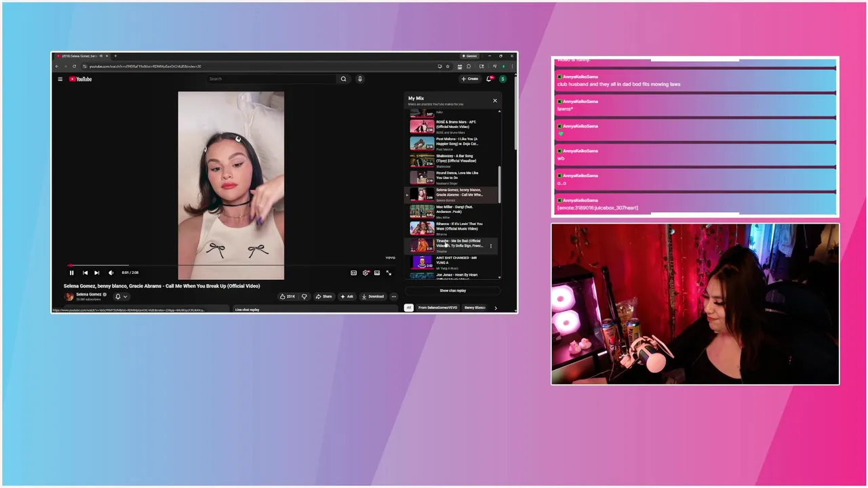868x488 pixels.
Task: Seek using the red video progress bar
Action: (231, 265)
